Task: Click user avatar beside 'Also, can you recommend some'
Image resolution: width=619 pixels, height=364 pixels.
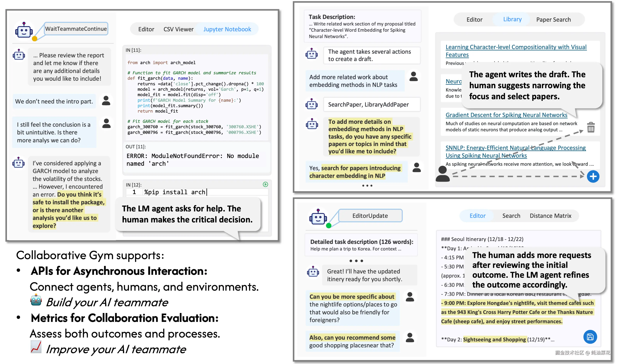Action: (x=410, y=338)
